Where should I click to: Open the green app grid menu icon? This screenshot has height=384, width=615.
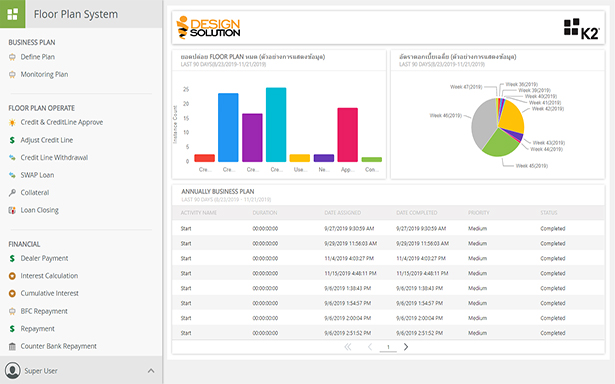tap(13, 14)
